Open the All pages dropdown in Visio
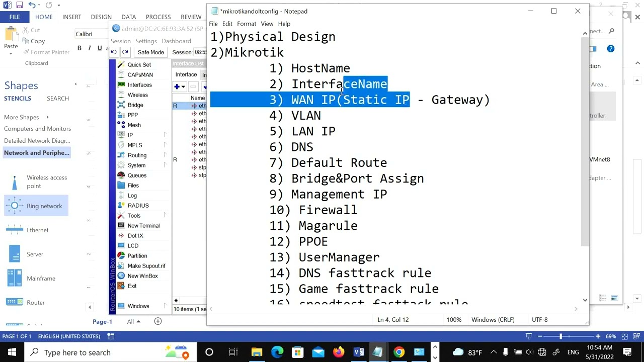The height and width of the screenshot is (362, 644). [134, 321]
